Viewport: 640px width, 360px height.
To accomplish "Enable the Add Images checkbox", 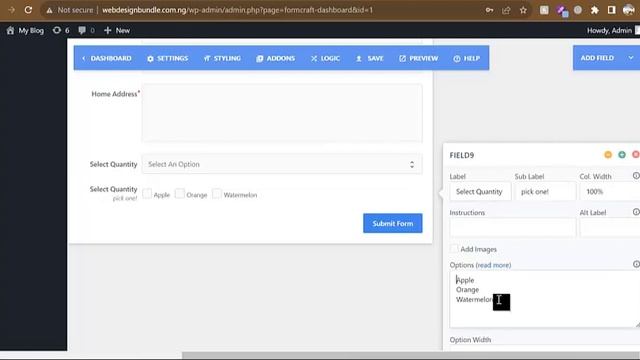I will point(454,249).
